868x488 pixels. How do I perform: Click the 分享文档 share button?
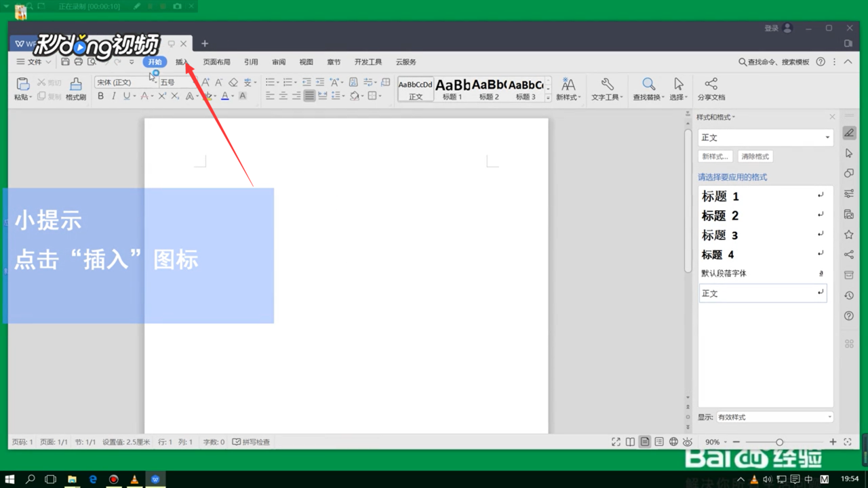[x=711, y=89]
